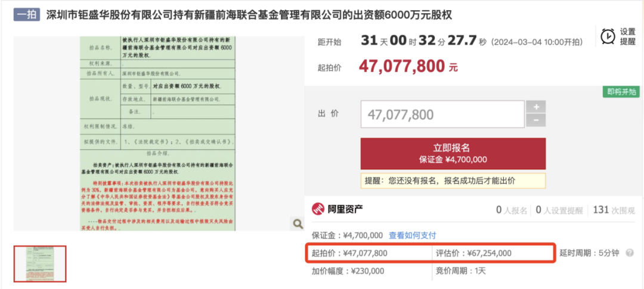Click the 即将开始 status tag
Screen dimensions: 644x289
point(621,92)
